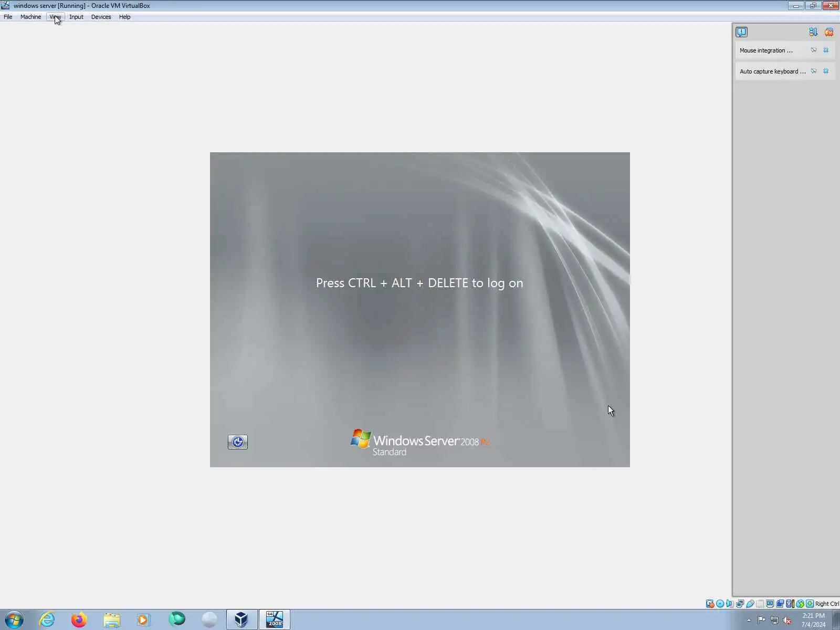Click the display indicator in status bar
Image resolution: width=840 pixels, height=630 pixels.
tap(770, 604)
